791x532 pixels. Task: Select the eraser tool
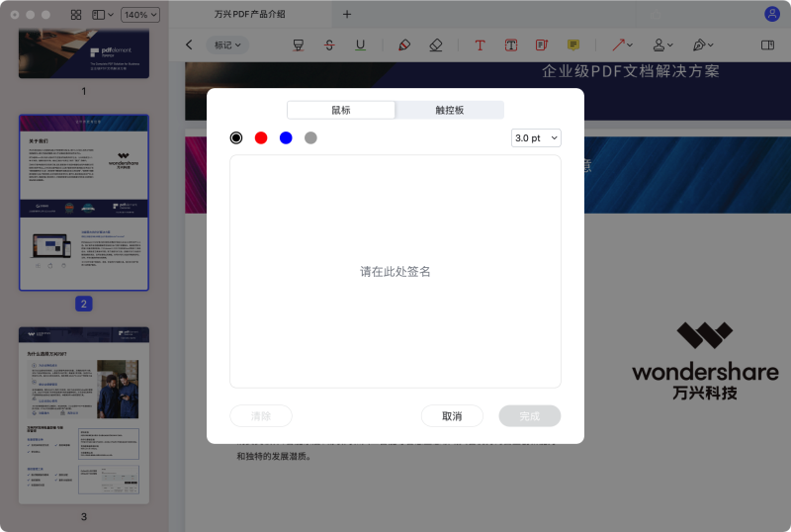click(x=436, y=45)
